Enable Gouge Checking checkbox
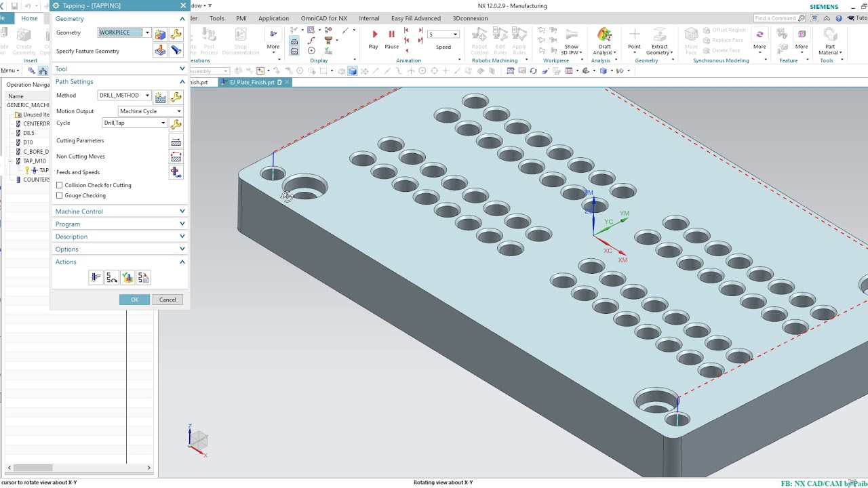The image size is (868, 488). point(60,195)
